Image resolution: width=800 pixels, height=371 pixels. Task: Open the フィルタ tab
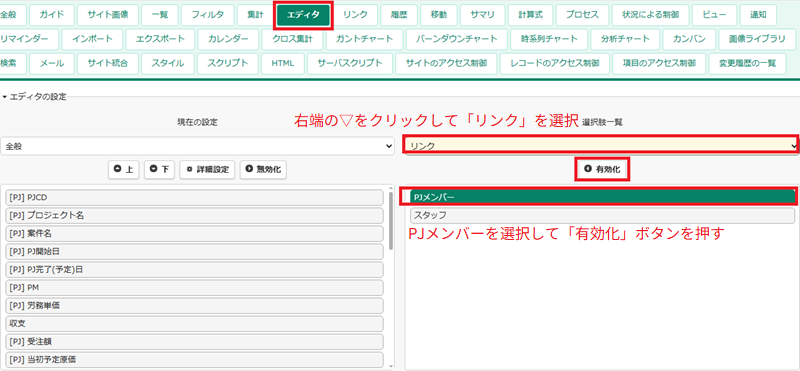208,15
